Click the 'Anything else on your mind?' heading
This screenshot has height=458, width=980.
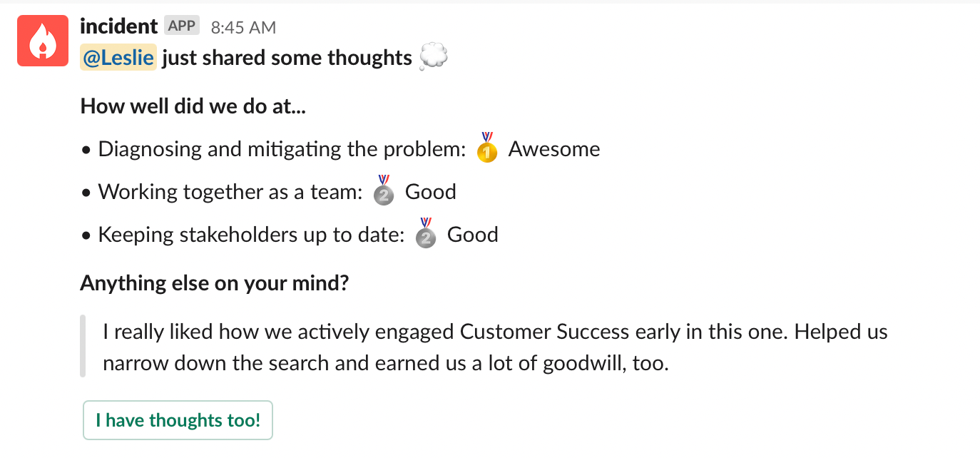tap(215, 283)
